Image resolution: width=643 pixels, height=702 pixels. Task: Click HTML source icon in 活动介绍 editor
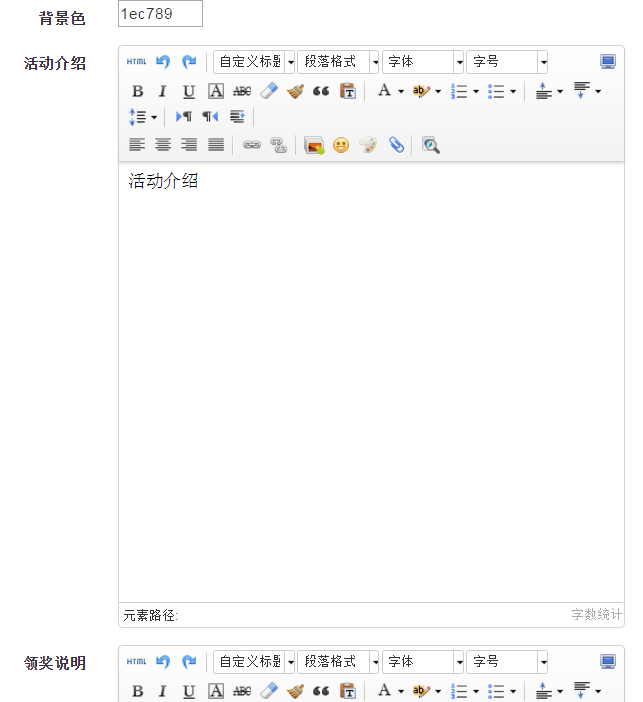[136, 61]
